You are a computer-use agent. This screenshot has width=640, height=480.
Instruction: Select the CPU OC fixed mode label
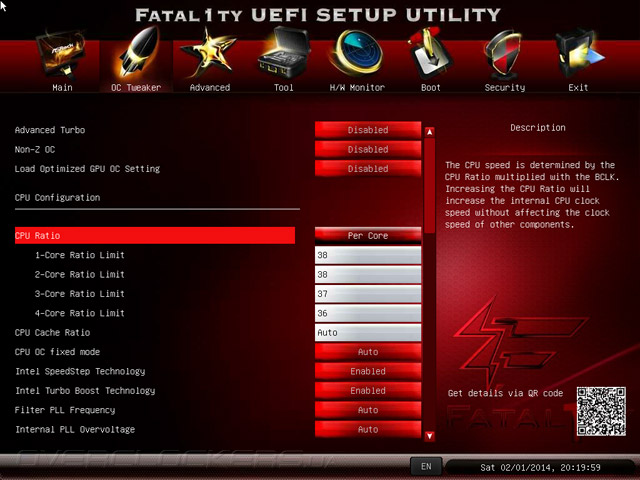57,352
